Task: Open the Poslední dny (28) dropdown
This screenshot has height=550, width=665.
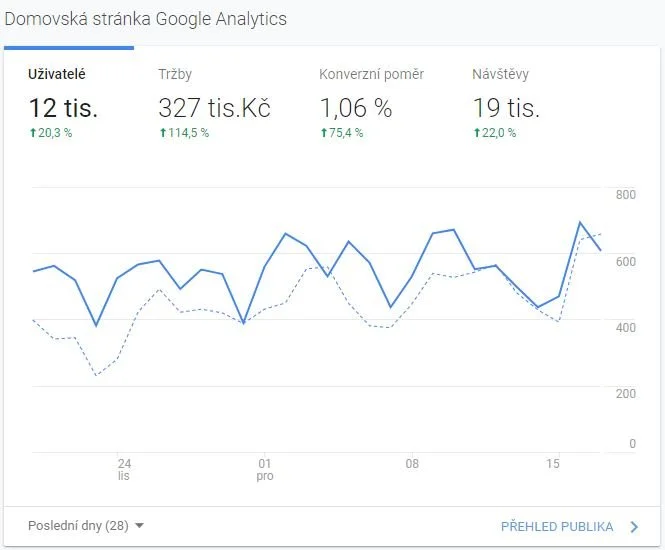Action: tap(86, 526)
